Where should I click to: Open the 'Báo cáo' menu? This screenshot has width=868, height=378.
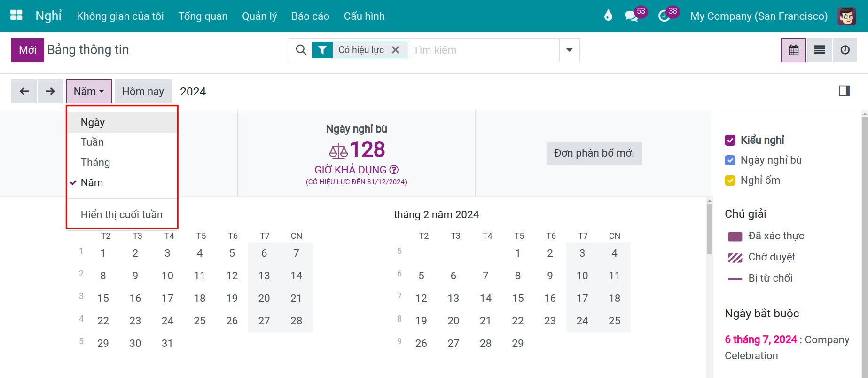310,16
